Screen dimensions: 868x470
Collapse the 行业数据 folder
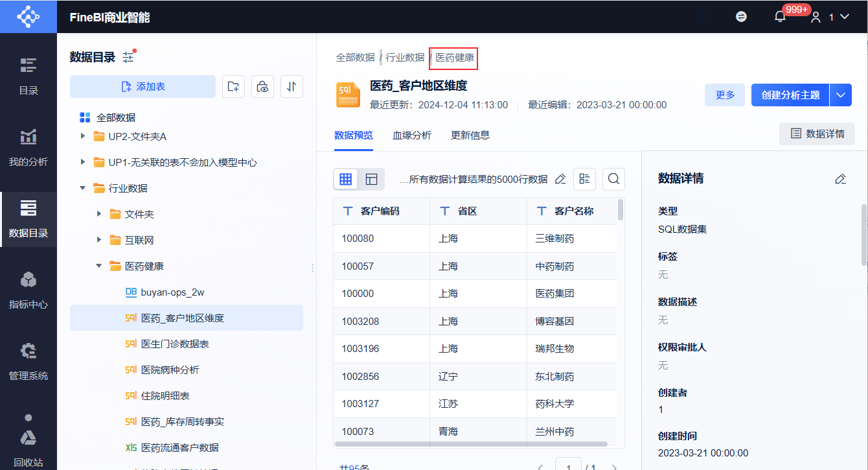tap(82, 188)
